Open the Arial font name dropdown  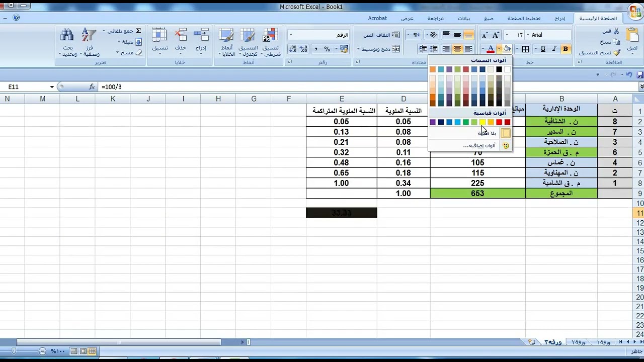coord(527,35)
